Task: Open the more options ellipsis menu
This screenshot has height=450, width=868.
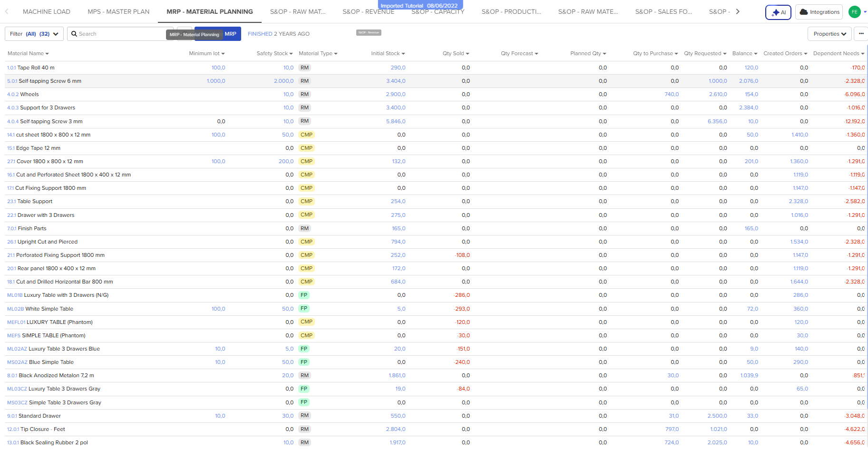Action: (x=861, y=34)
